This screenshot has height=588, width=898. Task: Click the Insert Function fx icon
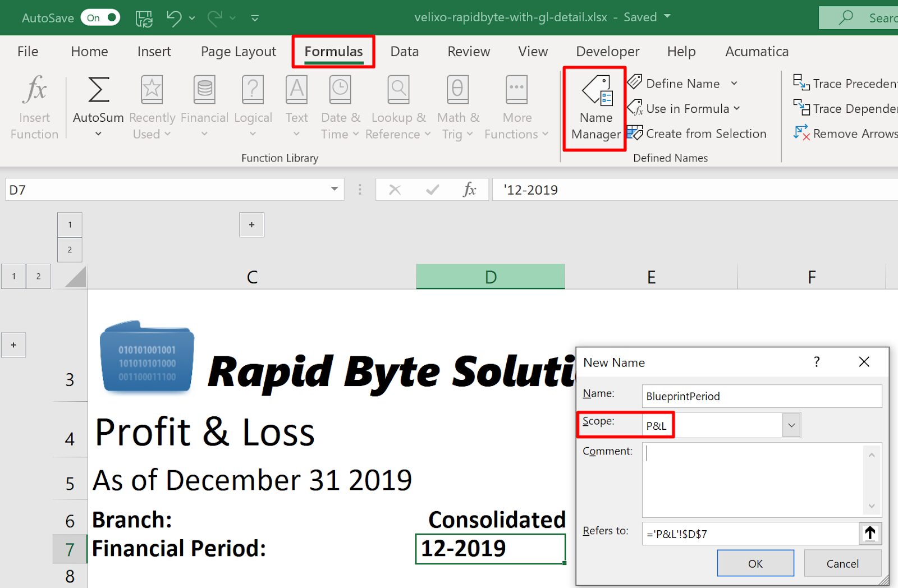[35, 89]
